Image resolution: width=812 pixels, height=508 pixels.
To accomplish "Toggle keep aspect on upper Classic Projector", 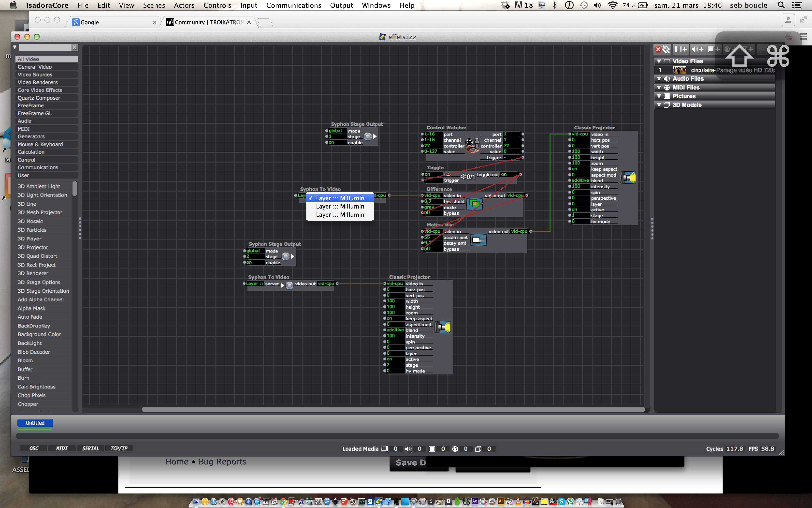I will [580, 169].
